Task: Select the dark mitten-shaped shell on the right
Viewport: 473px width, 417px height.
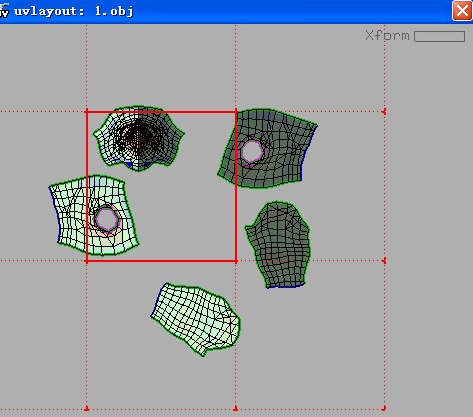Action: point(278,244)
